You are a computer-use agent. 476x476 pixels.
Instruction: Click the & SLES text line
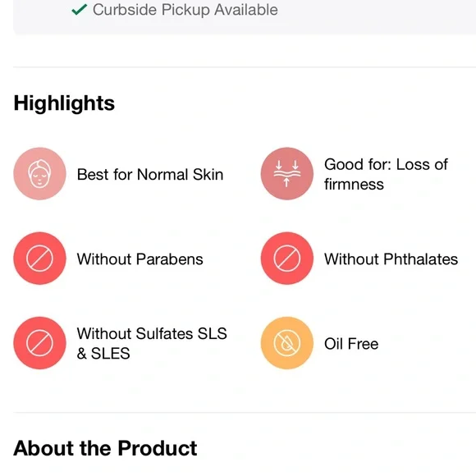coord(103,354)
